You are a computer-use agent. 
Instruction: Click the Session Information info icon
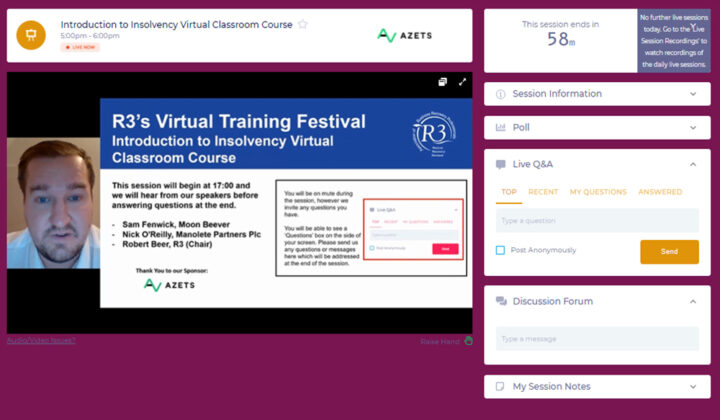click(501, 94)
